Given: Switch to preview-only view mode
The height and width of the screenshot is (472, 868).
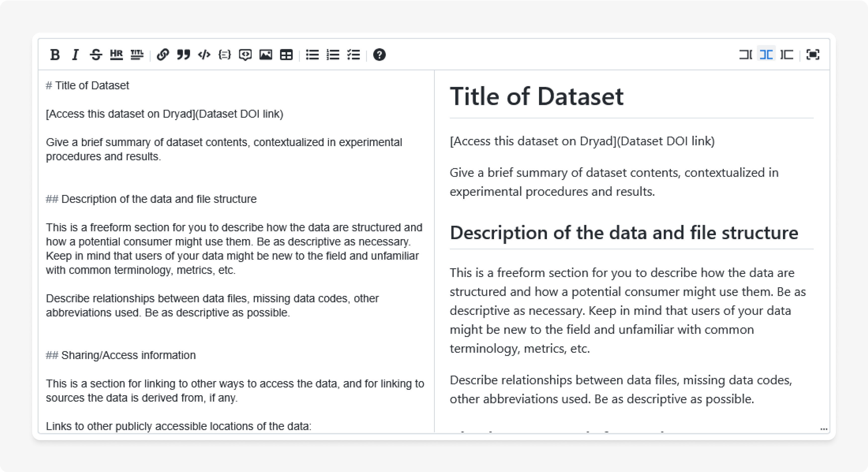Looking at the screenshot, I should tap(787, 54).
